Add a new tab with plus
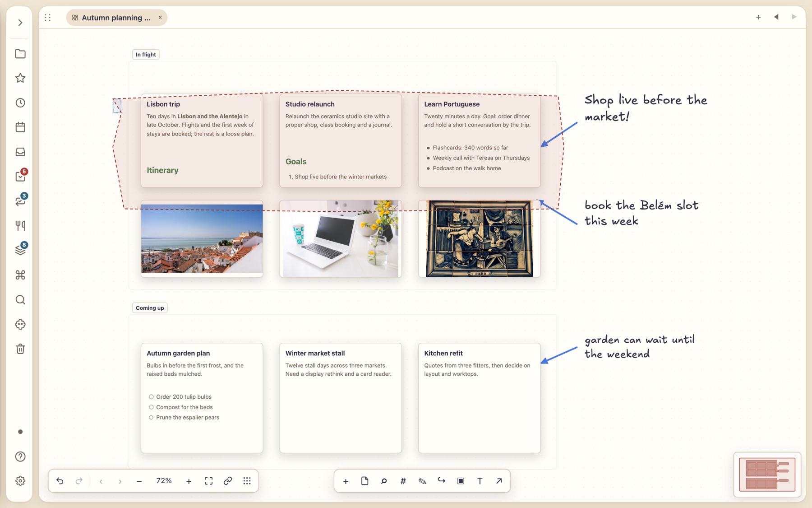The image size is (812, 508). [x=758, y=17]
